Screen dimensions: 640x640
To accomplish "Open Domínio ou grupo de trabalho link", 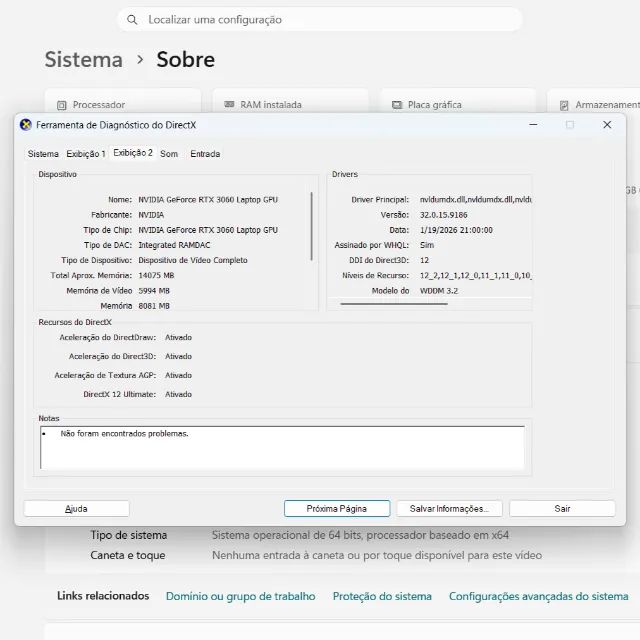I will pyautogui.click(x=240, y=596).
